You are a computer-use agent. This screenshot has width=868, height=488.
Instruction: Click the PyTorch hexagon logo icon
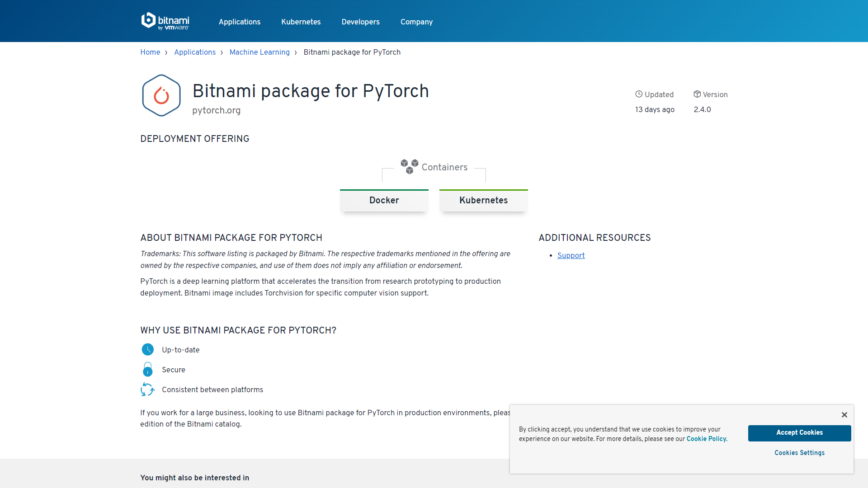161,95
